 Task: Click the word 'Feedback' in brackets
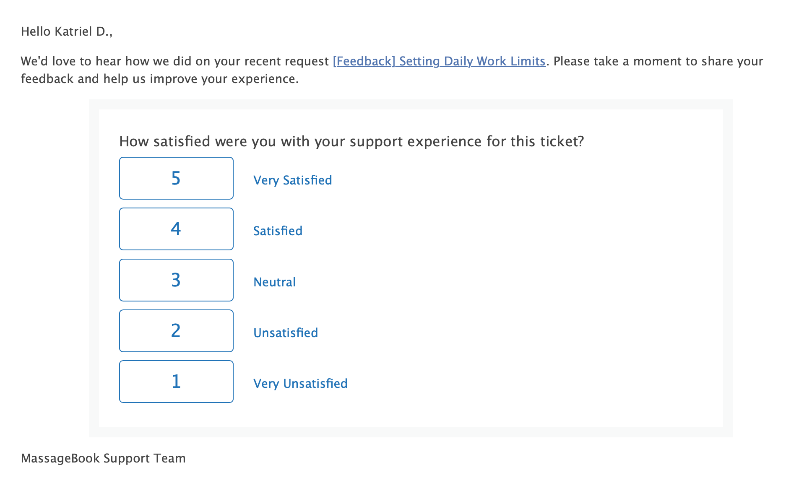364,61
